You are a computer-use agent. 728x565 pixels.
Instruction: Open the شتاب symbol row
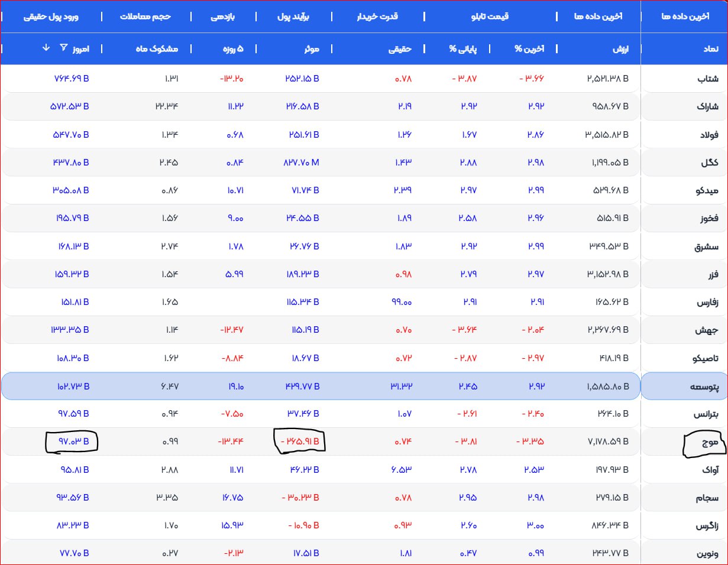707,79
